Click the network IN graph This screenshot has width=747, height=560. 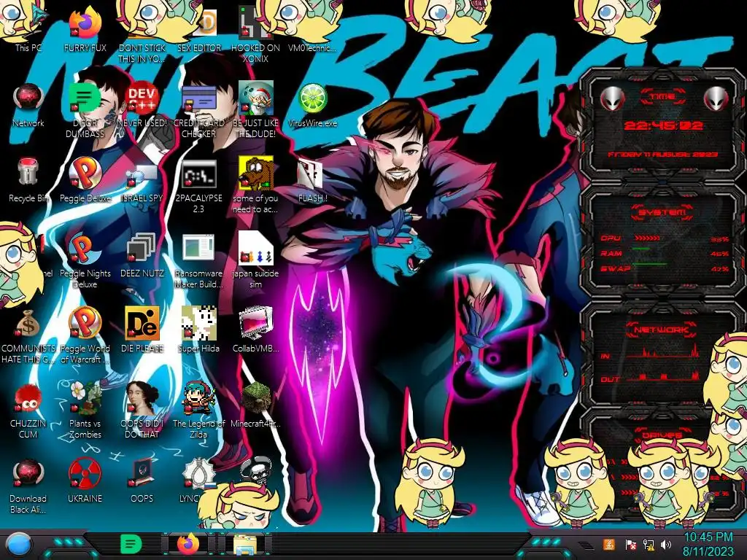(x=663, y=351)
